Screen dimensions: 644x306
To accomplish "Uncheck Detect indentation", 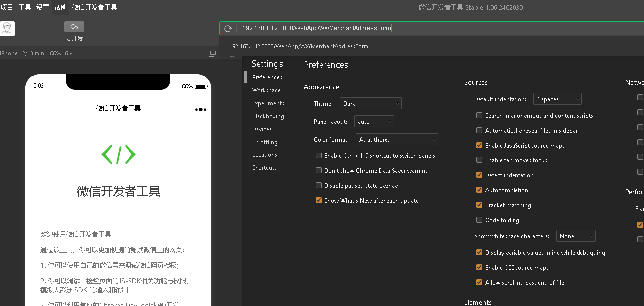I will click(x=479, y=175).
